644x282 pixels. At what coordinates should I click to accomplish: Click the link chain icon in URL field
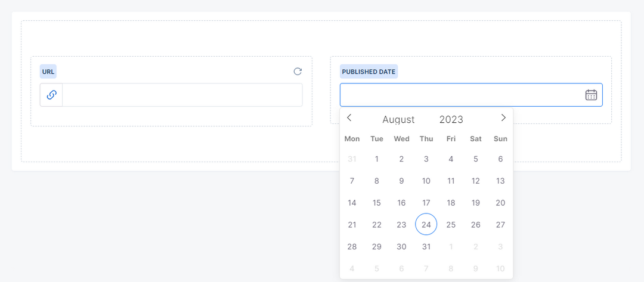pos(52,95)
